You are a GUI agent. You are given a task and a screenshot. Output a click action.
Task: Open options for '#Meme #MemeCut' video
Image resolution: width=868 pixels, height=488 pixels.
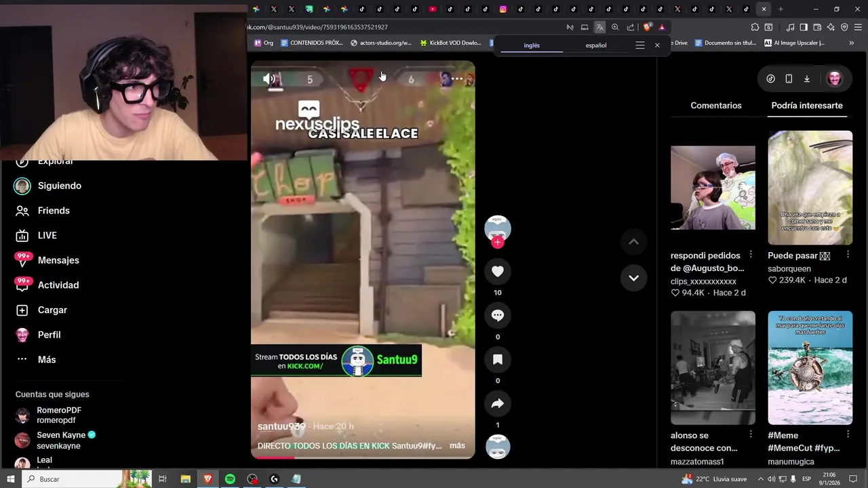pos(848,434)
